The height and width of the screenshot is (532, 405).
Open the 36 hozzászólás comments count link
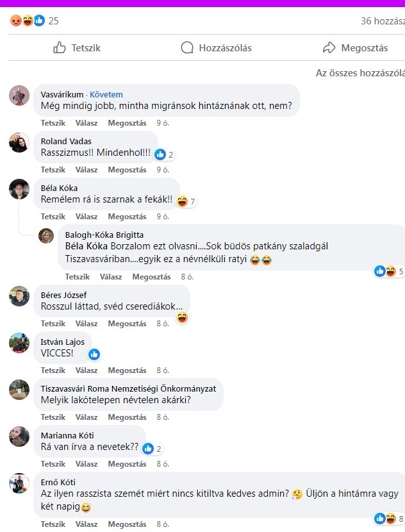(x=383, y=21)
